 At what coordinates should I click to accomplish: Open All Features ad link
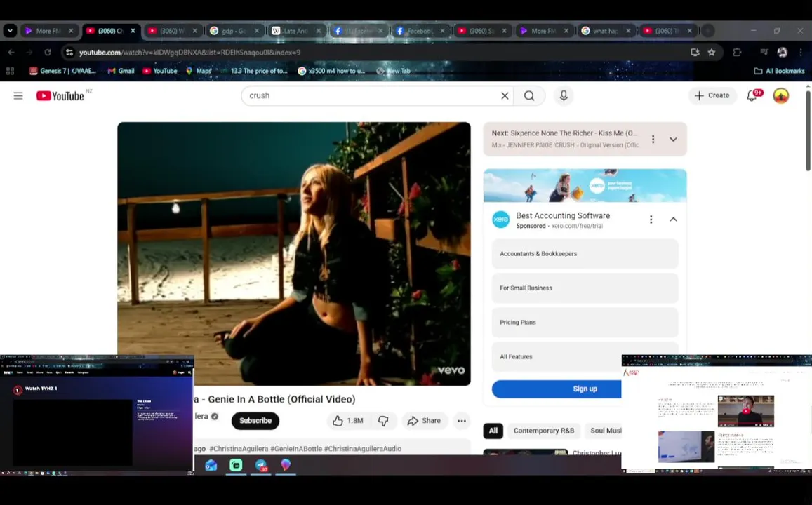coord(585,357)
